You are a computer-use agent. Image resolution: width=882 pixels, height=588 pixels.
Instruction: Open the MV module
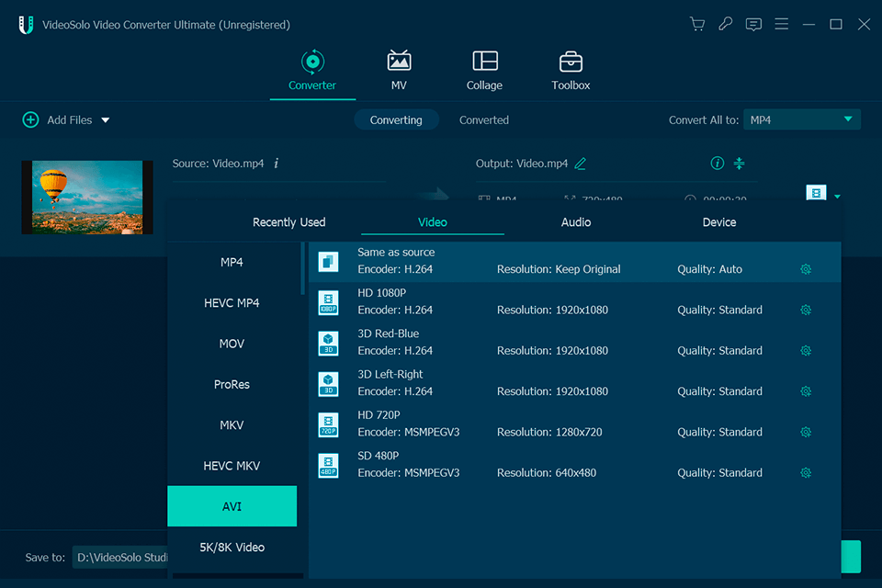pyautogui.click(x=399, y=71)
